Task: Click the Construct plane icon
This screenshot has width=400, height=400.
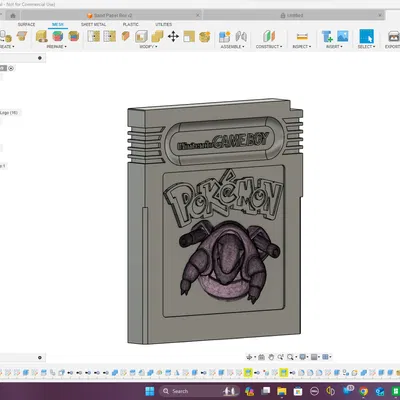Action: [x=269, y=36]
